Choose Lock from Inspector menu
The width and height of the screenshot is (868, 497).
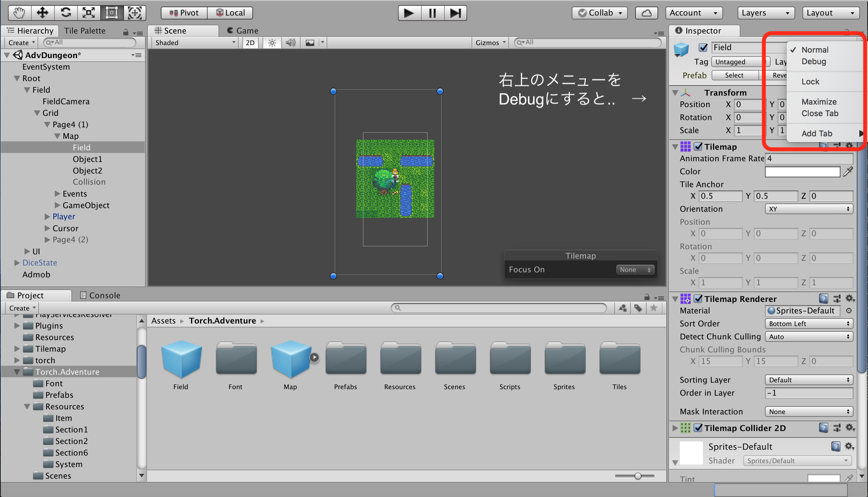810,82
